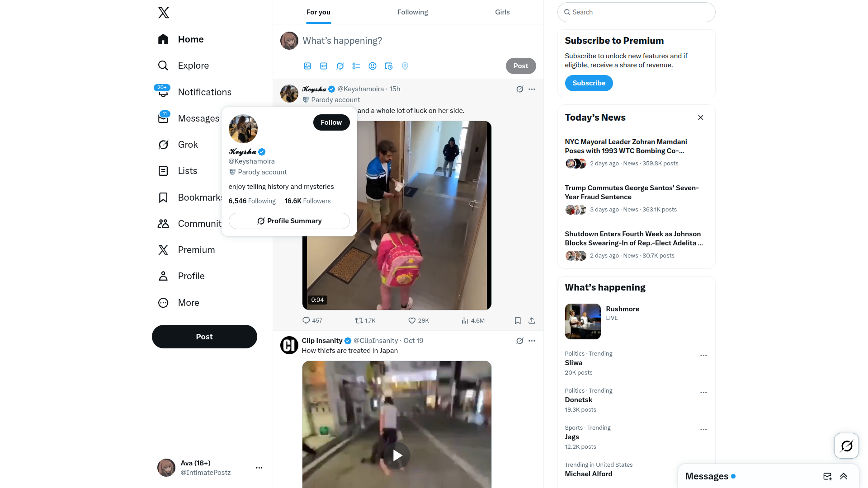
Task: Follow Keysha from the hover card
Action: (331, 122)
